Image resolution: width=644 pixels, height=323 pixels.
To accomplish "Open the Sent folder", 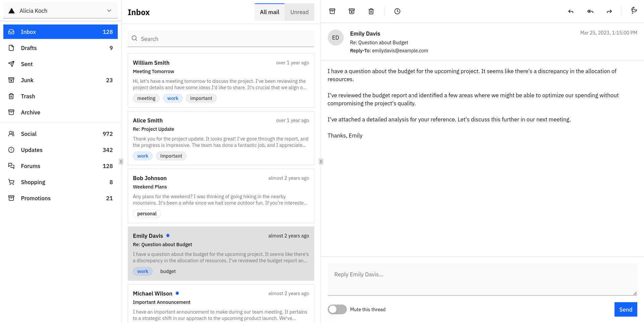I will coord(60,64).
